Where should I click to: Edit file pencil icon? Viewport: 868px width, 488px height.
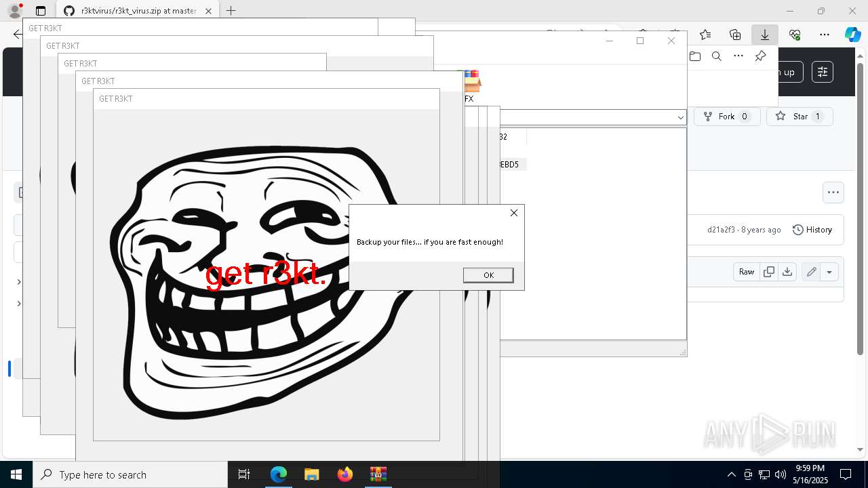(812, 272)
